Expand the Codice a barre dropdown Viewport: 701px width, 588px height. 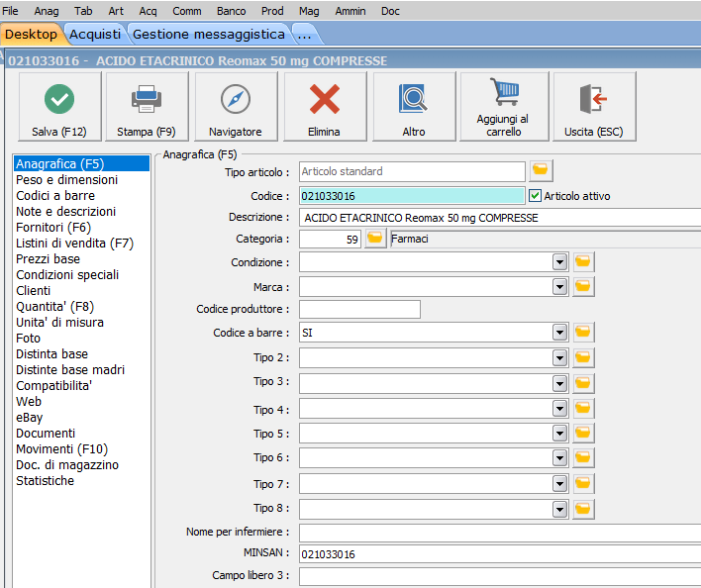[x=559, y=333]
